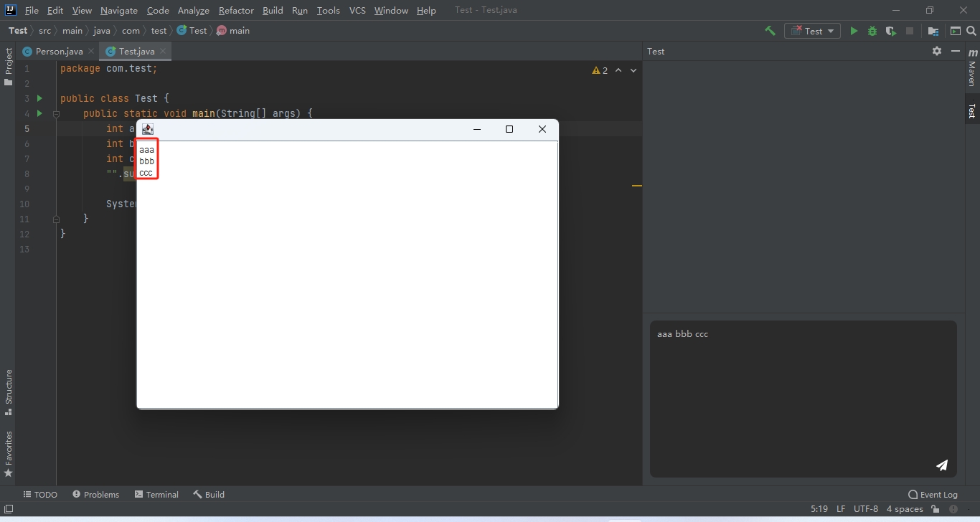Click the 'ccc' line in the dialog window
980x522 pixels.
tap(146, 173)
